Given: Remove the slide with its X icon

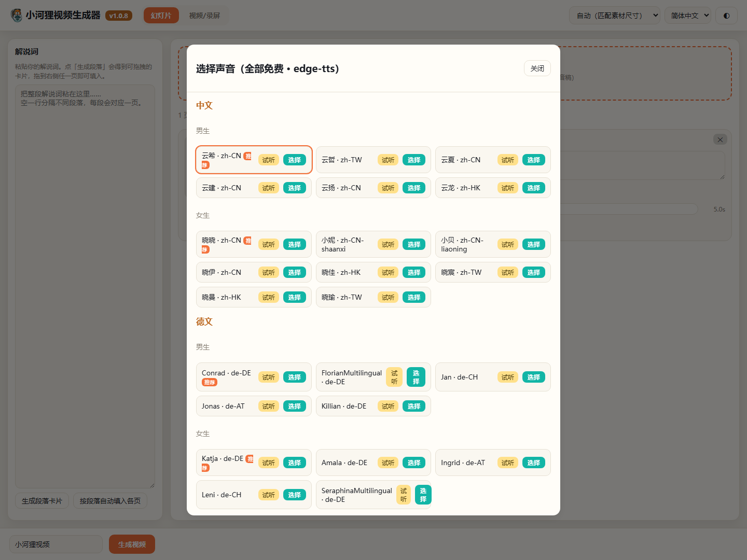Looking at the screenshot, I should (720, 139).
